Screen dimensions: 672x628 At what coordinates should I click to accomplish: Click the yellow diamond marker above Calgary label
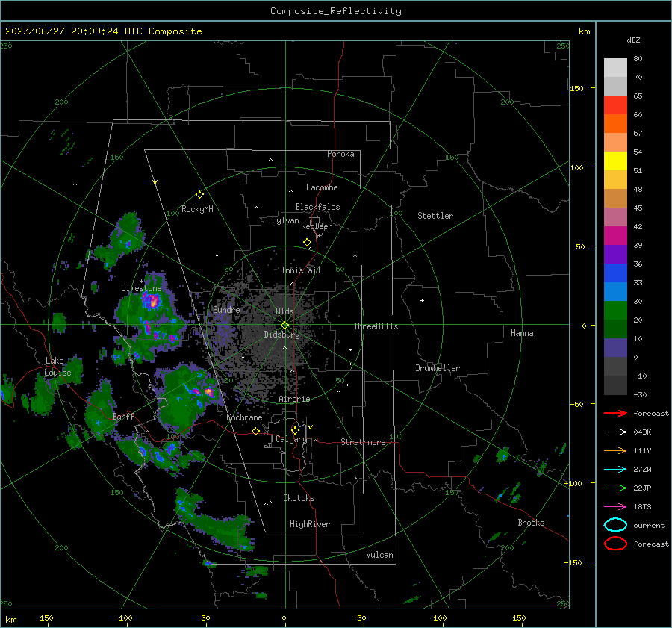295,430
